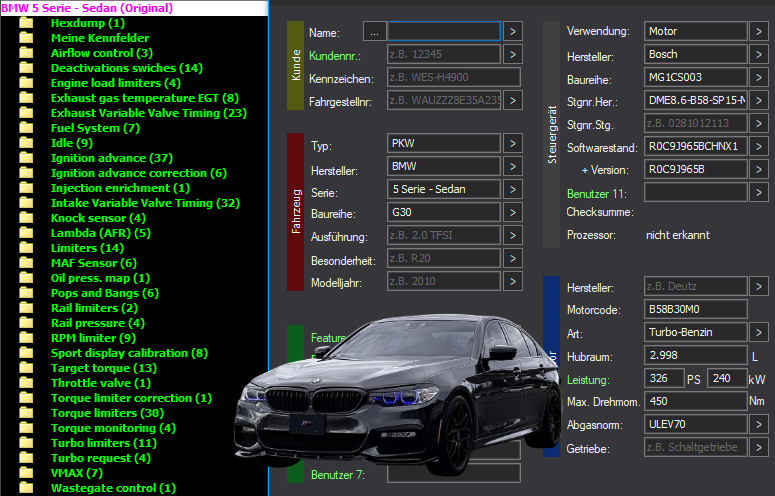This screenshot has width=775, height=496.
Task: Click the Kennzeichen input field
Action: coord(454,78)
